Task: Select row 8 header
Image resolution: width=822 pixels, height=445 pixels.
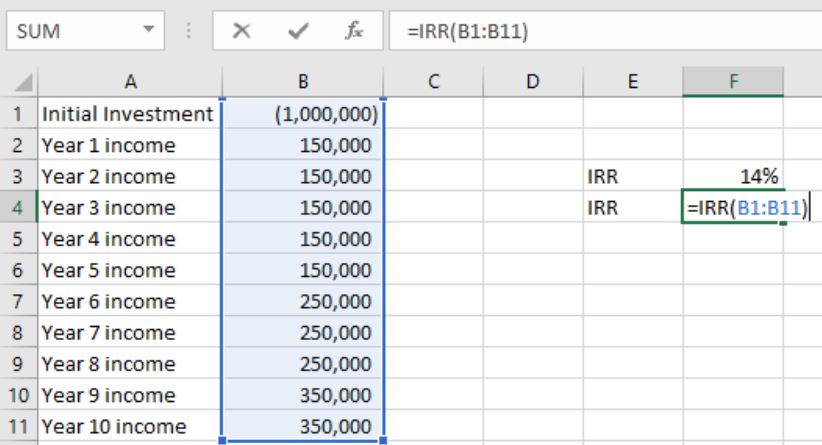Action: pyautogui.click(x=18, y=332)
